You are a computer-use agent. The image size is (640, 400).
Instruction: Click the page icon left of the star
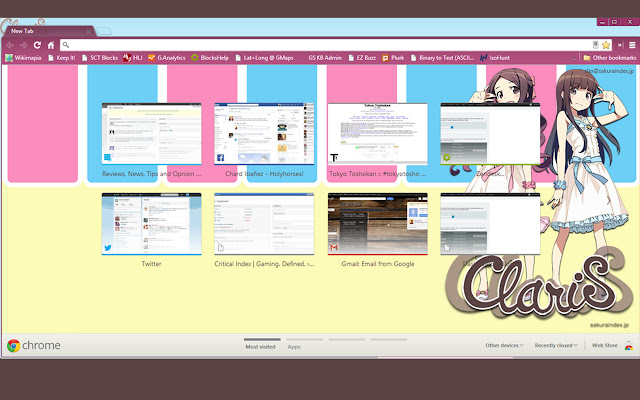pyautogui.click(x=596, y=44)
